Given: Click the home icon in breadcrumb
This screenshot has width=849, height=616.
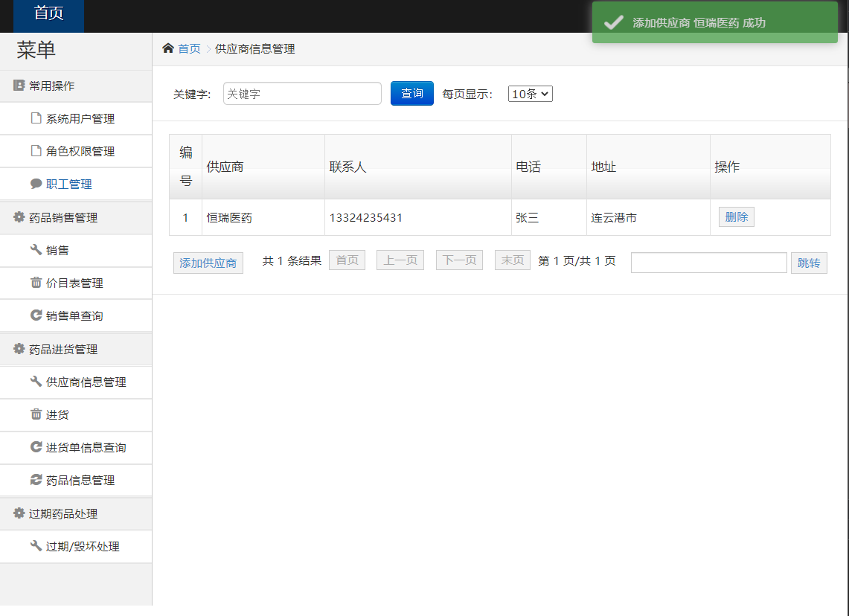Looking at the screenshot, I should click(x=168, y=48).
